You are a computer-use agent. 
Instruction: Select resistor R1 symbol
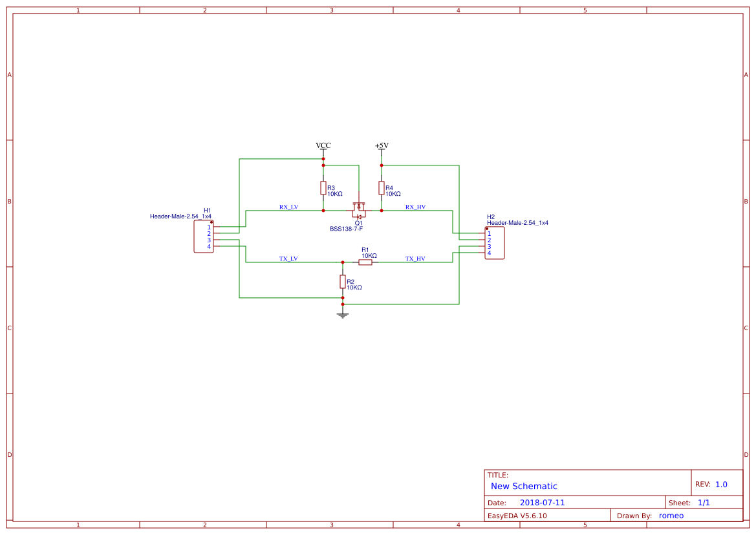click(x=367, y=262)
